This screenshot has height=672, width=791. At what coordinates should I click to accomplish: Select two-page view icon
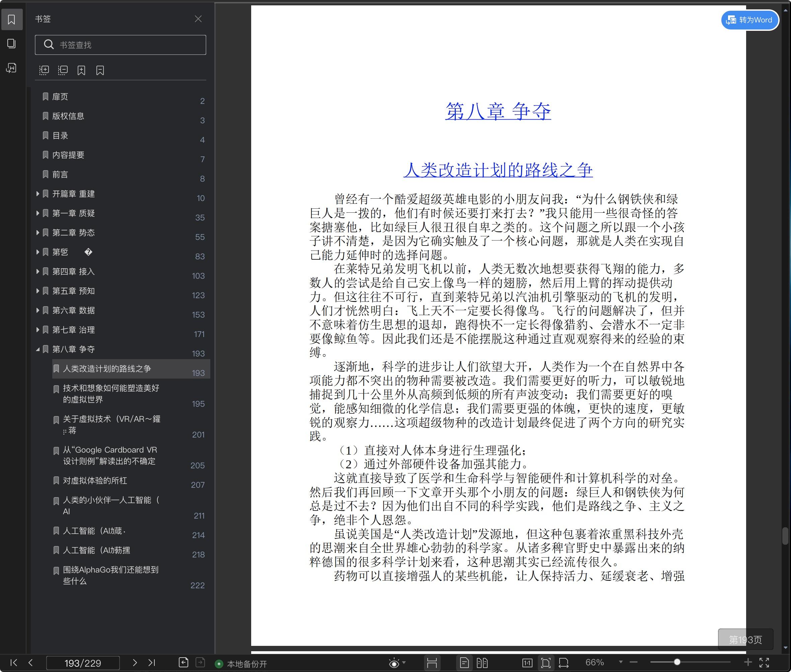(482, 663)
